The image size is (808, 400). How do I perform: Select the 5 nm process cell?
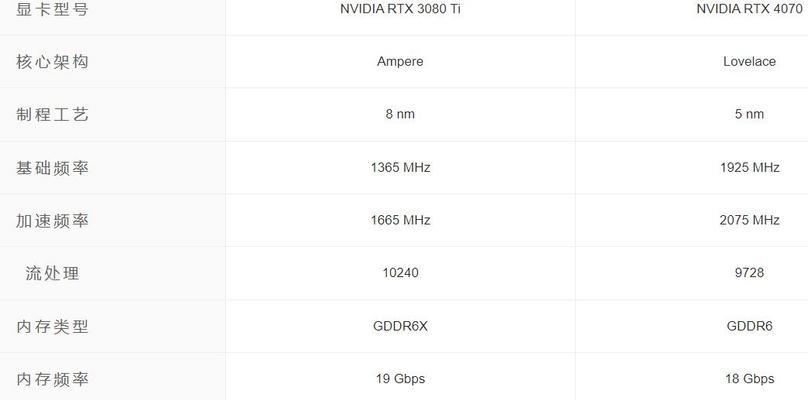(749, 114)
